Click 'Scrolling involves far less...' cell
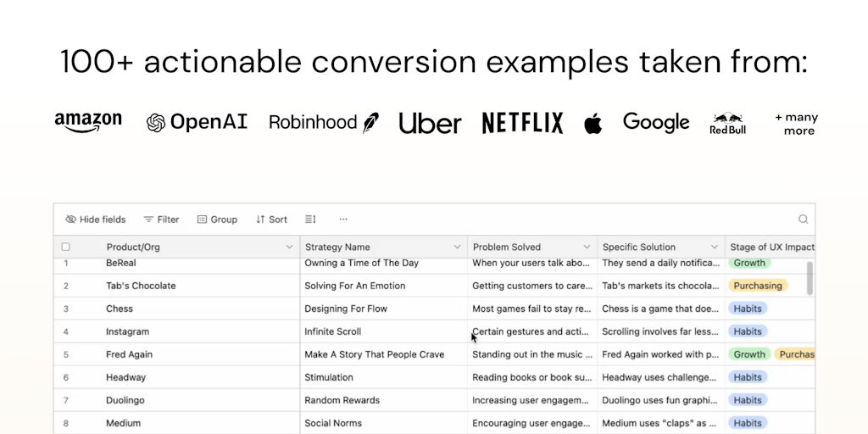Viewport: 868px width, 434px height. (x=661, y=331)
